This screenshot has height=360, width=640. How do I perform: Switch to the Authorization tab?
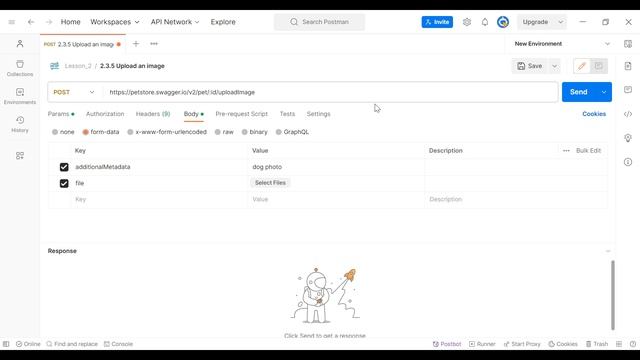105,114
